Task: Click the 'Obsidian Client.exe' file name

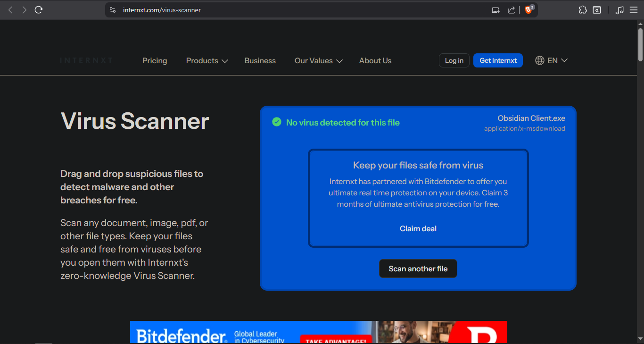Action: coord(531,118)
